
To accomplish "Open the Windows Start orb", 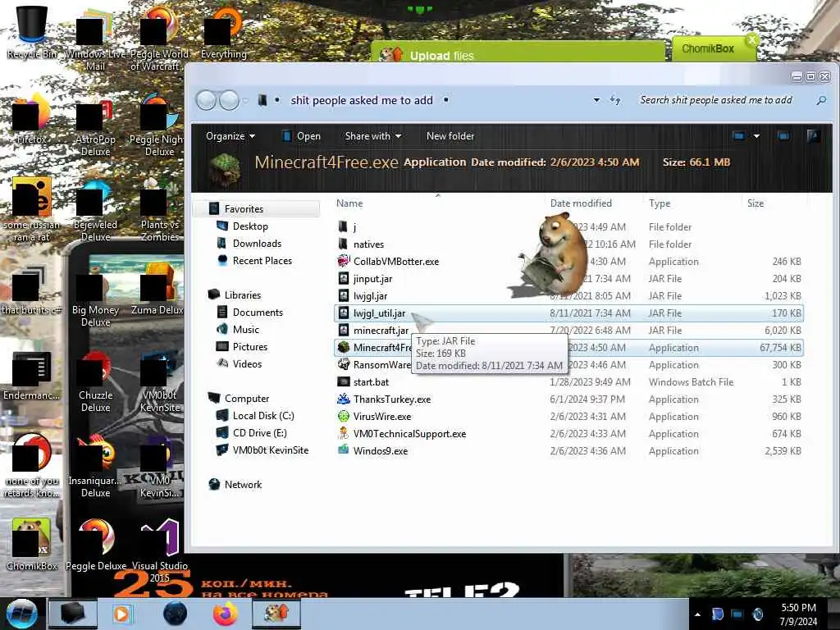I will tap(21, 614).
